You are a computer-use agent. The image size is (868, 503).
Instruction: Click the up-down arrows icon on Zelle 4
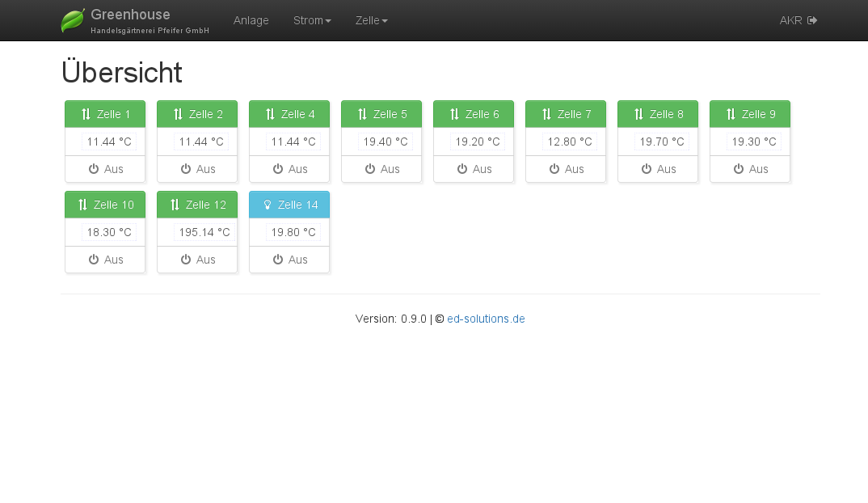point(270,114)
